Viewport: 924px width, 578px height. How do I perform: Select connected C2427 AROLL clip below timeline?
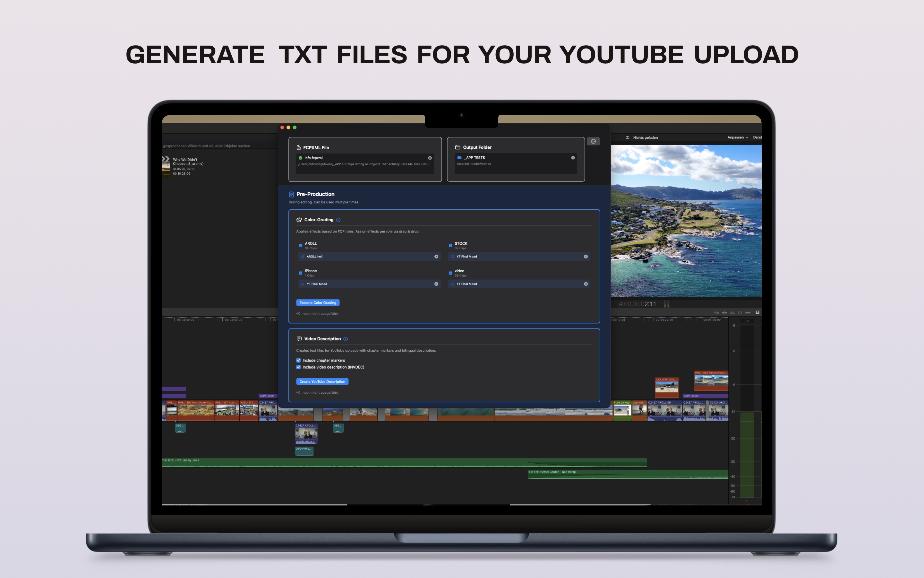[306, 434]
